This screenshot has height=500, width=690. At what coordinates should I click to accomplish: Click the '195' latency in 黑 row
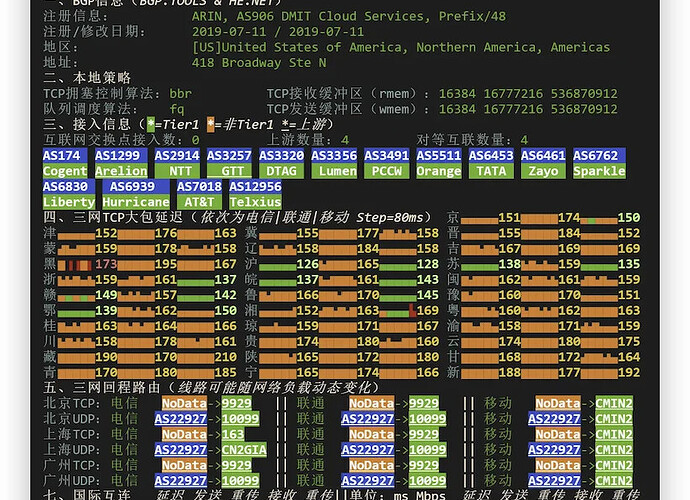(166, 264)
